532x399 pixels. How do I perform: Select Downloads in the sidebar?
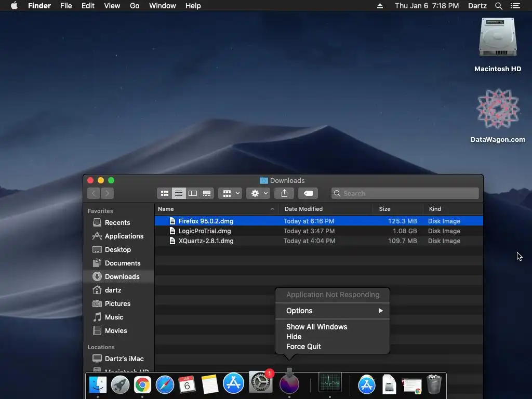(119, 276)
